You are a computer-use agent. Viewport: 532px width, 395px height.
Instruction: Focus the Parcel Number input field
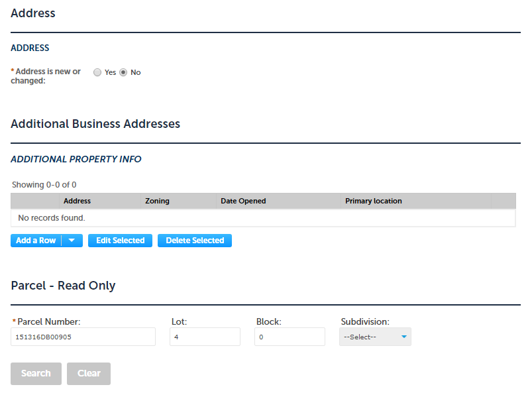[83, 337]
